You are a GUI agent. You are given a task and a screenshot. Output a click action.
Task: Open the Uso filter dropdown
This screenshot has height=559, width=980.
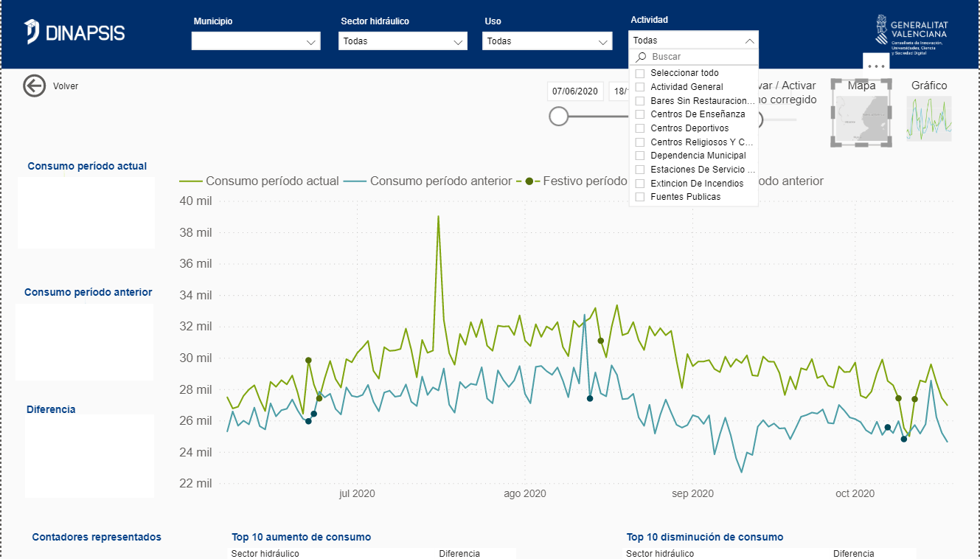pyautogui.click(x=547, y=42)
